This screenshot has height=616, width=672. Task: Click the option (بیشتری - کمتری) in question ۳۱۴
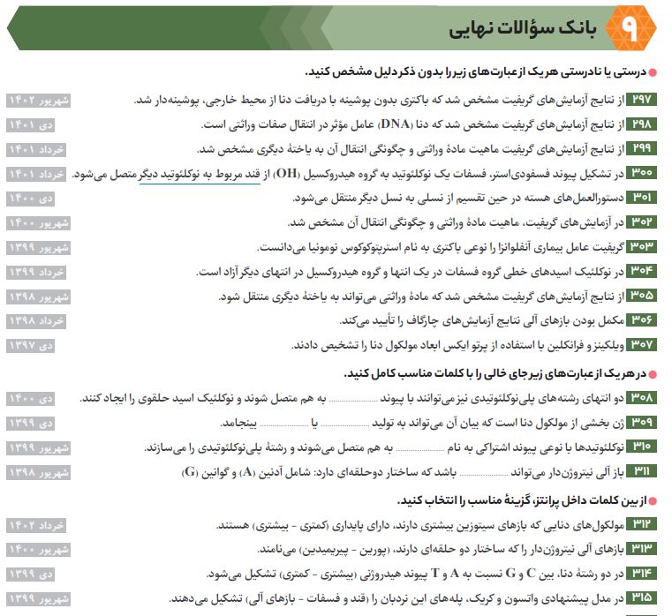318,574
